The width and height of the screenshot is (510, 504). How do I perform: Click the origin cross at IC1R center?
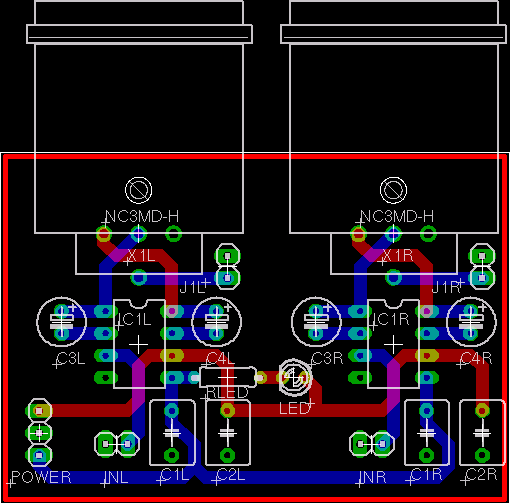(x=393, y=344)
